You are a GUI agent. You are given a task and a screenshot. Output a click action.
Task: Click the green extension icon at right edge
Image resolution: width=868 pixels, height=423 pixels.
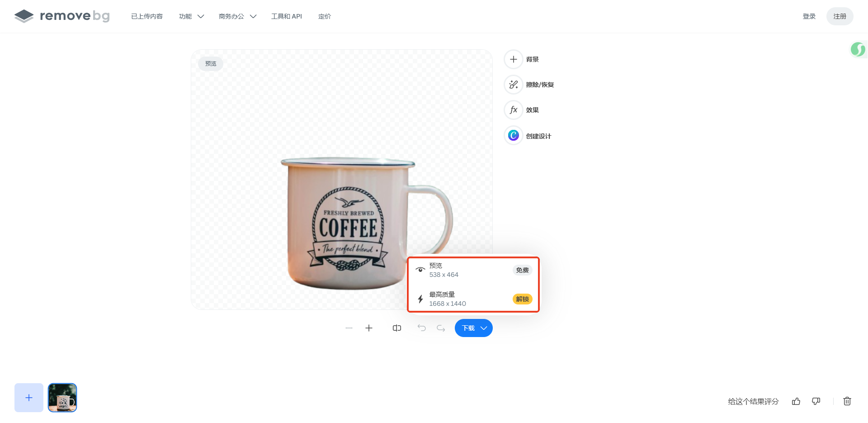[858, 49]
